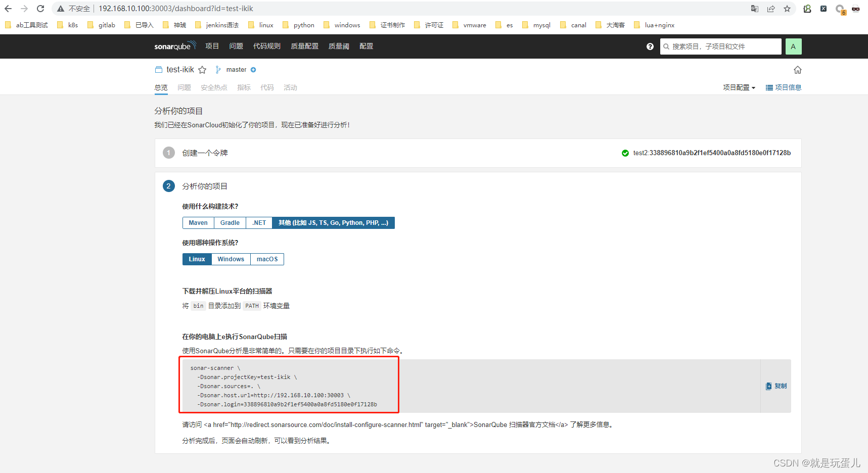Favorite the test-ikik project with the star
The image size is (868, 473).
click(202, 70)
